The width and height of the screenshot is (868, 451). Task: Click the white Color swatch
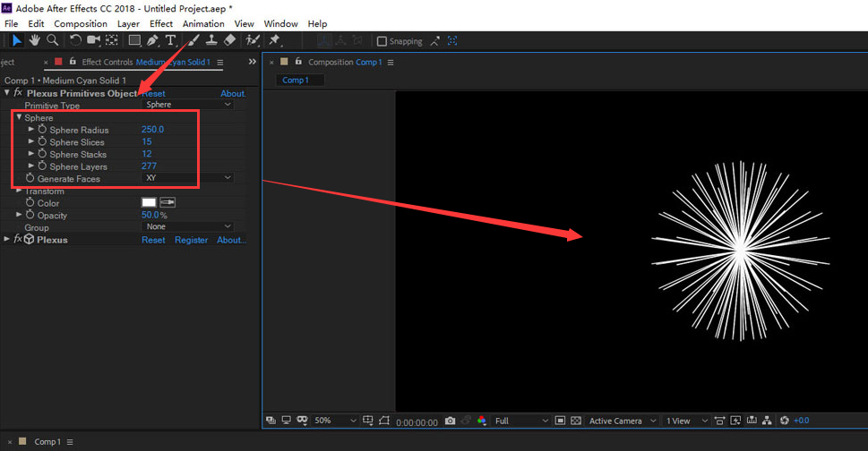(149, 203)
